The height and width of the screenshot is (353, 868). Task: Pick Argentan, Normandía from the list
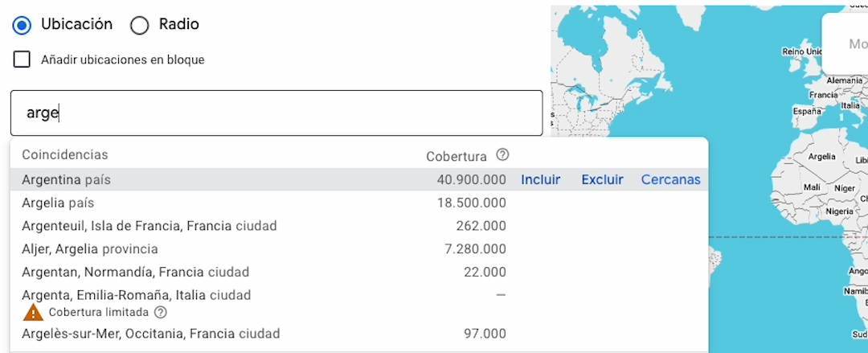tap(135, 273)
